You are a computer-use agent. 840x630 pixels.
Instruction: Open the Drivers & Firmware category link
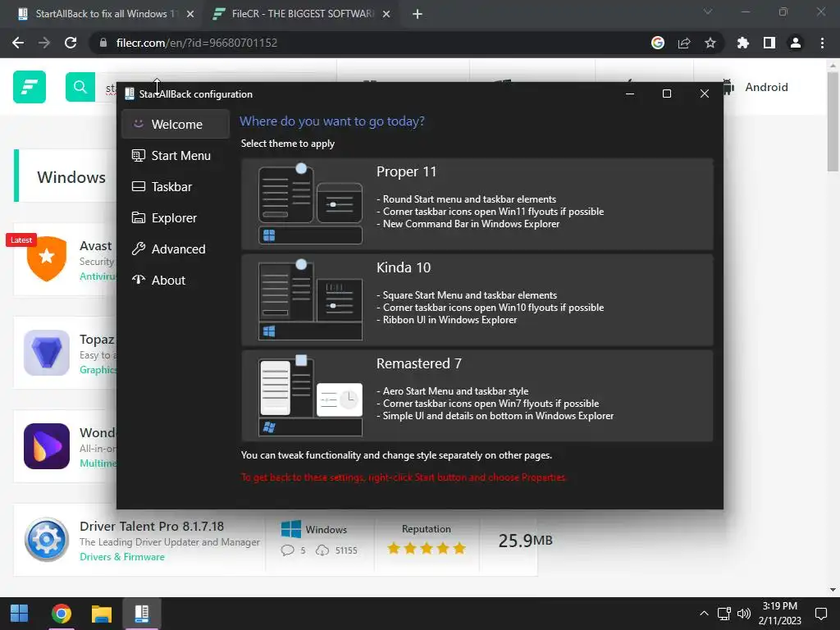[x=122, y=557]
